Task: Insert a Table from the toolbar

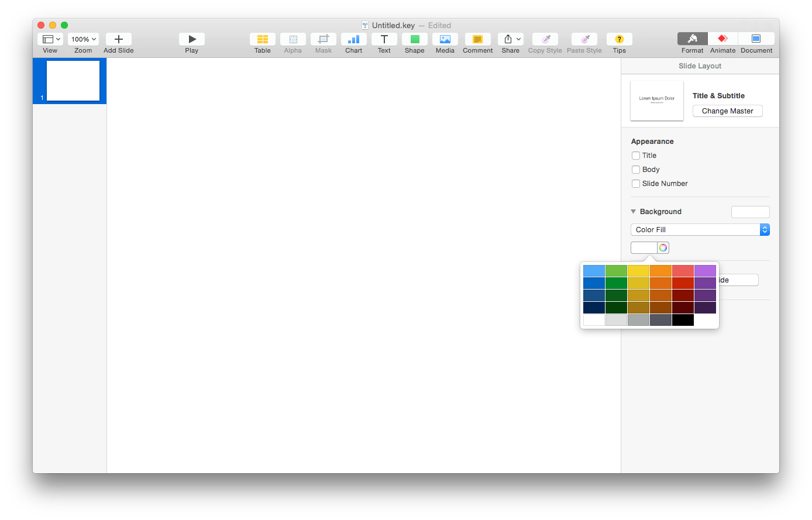Action: [262, 39]
